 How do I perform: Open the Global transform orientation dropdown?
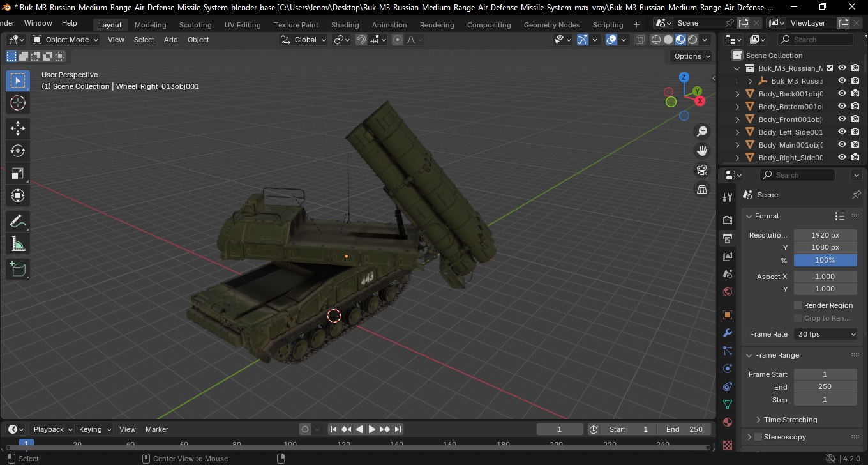304,40
